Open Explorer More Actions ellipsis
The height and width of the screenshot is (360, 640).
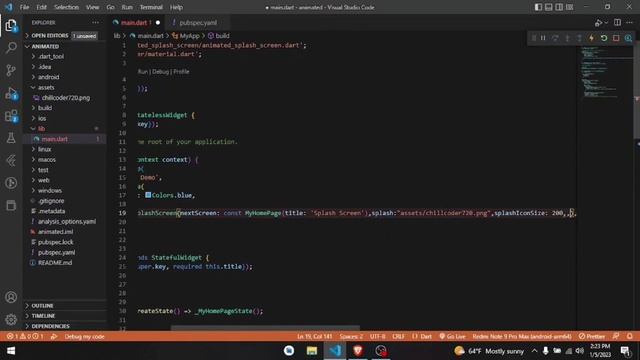(x=96, y=22)
